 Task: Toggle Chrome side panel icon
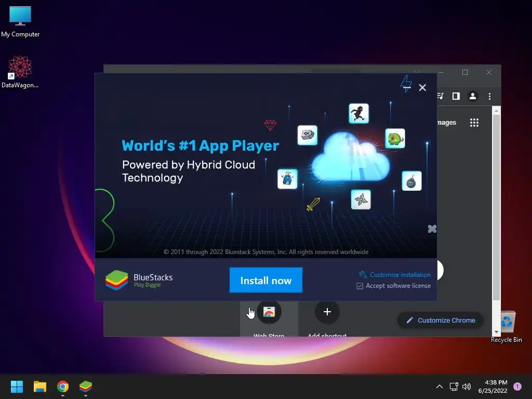456,96
